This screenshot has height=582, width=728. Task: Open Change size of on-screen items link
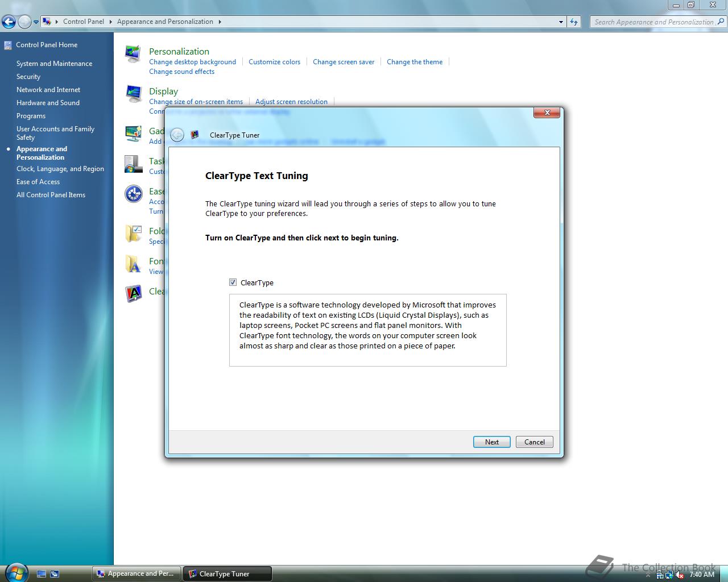coord(196,102)
